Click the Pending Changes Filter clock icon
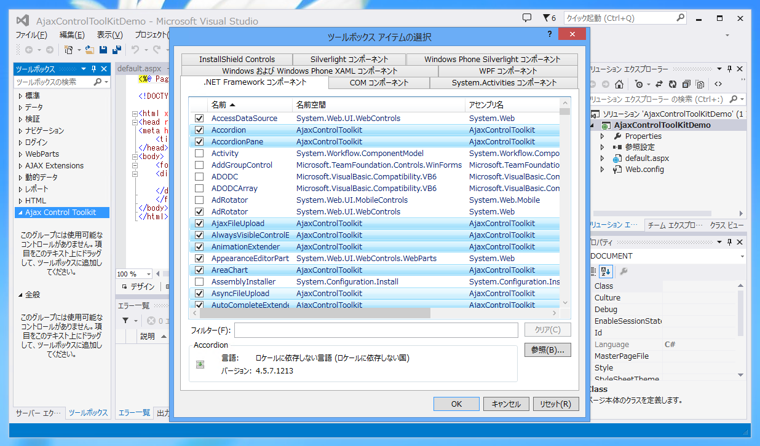Image resolution: width=760 pixels, height=446 pixels. (x=639, y=84)
